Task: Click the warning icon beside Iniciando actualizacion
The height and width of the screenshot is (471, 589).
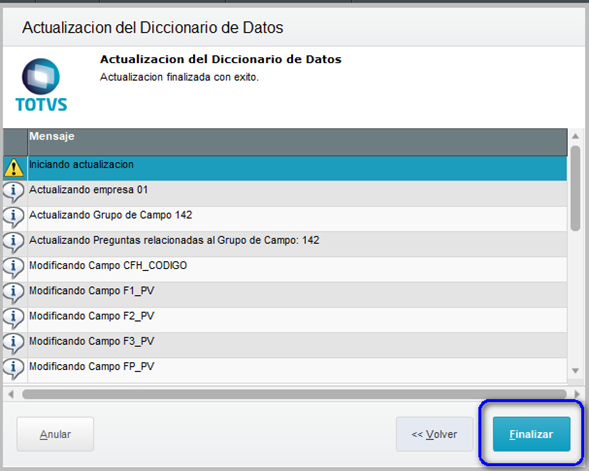Action: pyautogui.click(x=14, y=168)
